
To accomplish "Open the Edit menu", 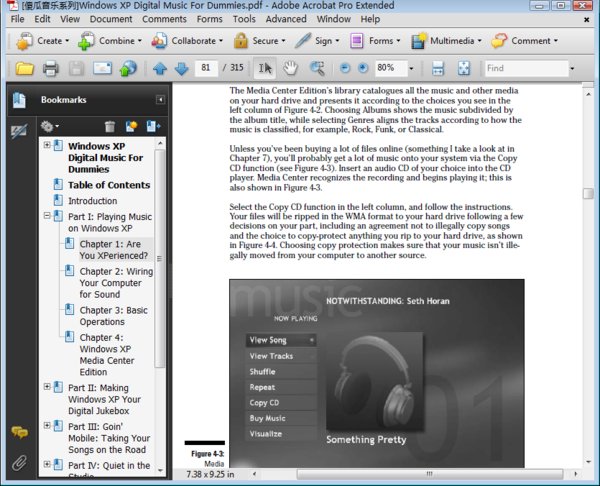I will (42, 19).
